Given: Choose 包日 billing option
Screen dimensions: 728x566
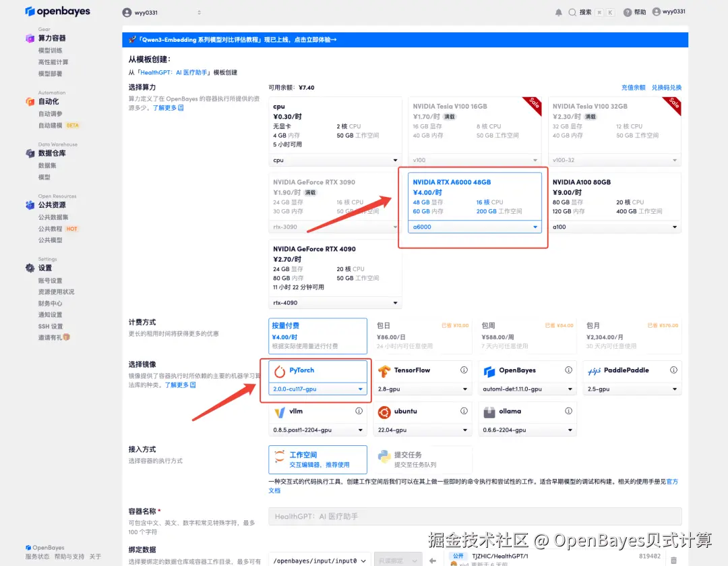Looking at the screenshot, I should coord(423,336).
